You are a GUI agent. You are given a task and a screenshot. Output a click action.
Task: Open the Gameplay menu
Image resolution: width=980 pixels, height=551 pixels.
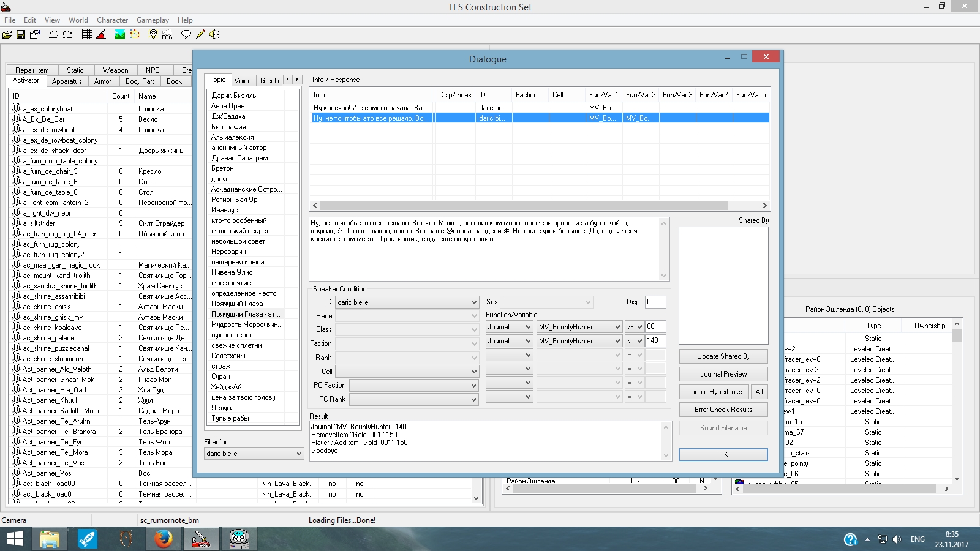pyautogui.click(x=153, y=20)
